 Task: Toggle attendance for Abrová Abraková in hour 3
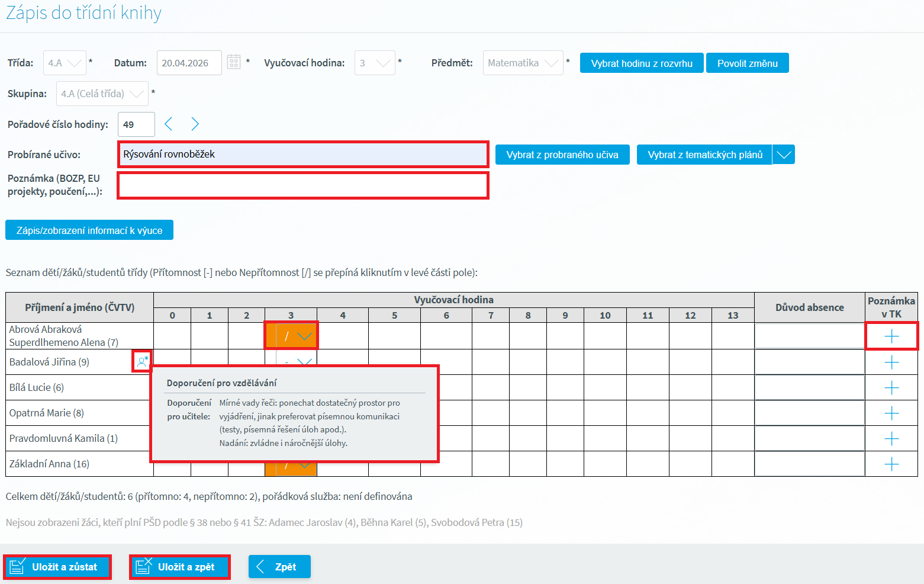pyautogui.click(x=285, y=336)
